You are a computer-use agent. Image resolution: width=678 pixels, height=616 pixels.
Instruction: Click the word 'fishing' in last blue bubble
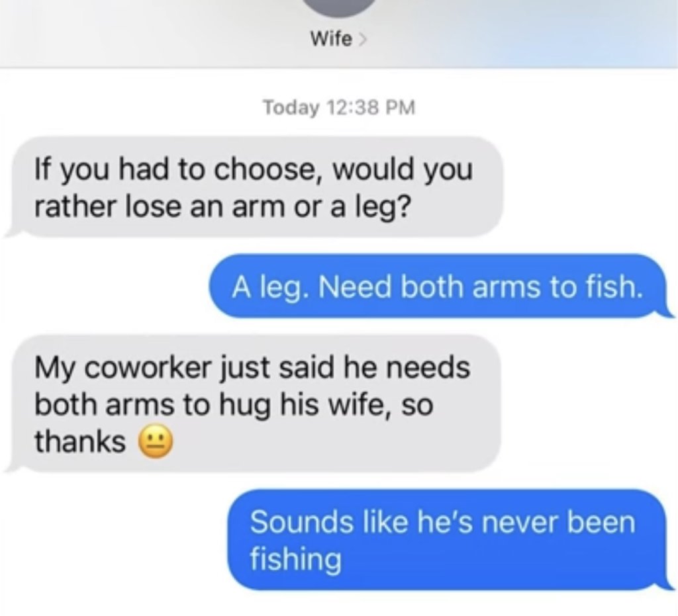click(x=296, y=559)
